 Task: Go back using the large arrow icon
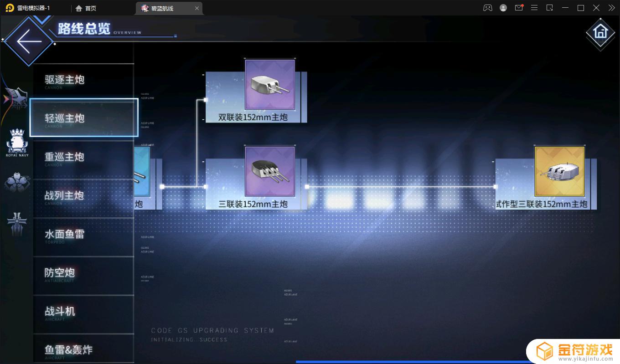pos(29,41)
